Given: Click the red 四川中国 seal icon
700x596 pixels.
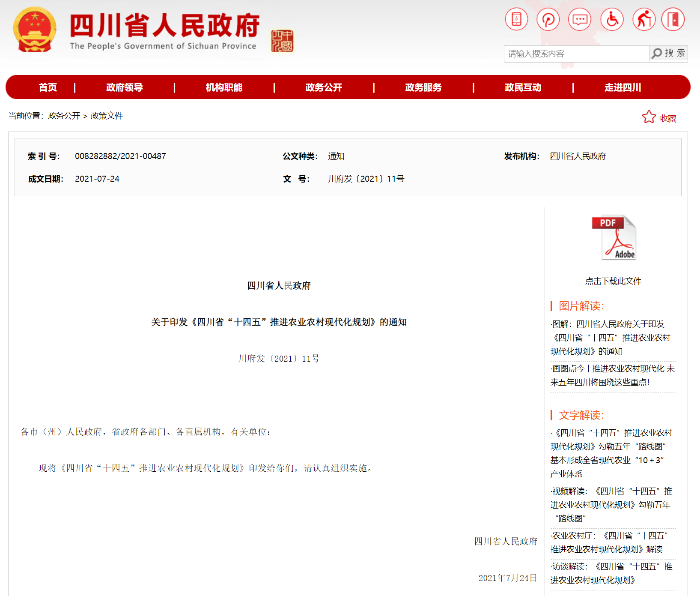Looking at the screenshot, I should (282, 41).
